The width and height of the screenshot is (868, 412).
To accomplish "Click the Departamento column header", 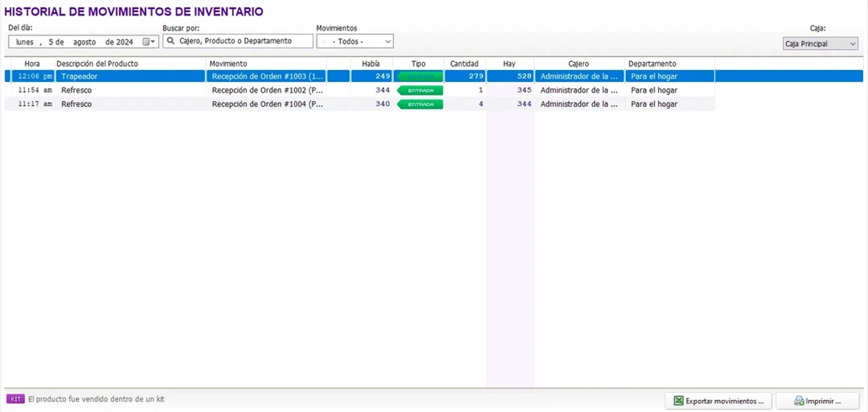I will (652, 63).
